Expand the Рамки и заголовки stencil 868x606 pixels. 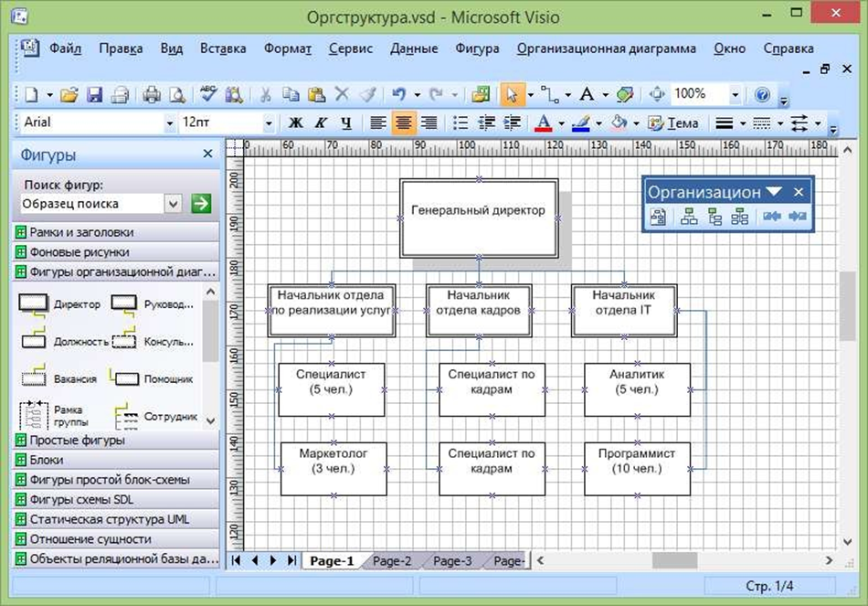click(115, 232)
